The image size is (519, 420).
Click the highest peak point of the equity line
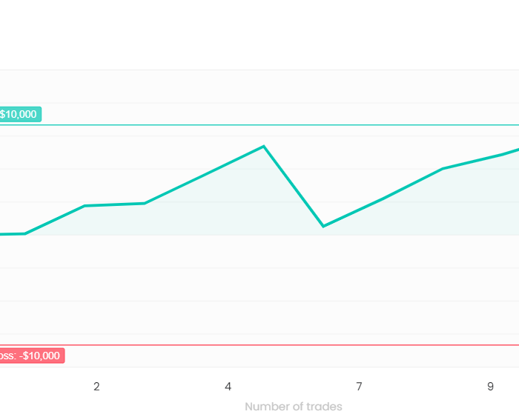(264, 146)
